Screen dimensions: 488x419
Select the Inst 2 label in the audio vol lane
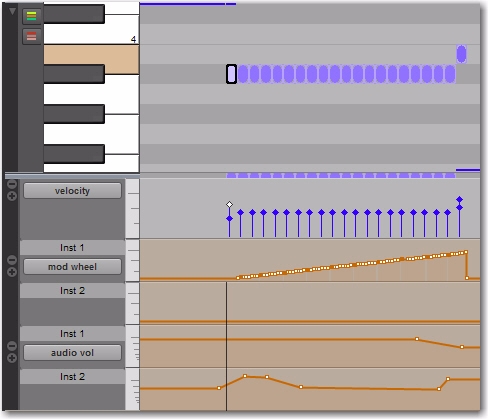point(72,377)
